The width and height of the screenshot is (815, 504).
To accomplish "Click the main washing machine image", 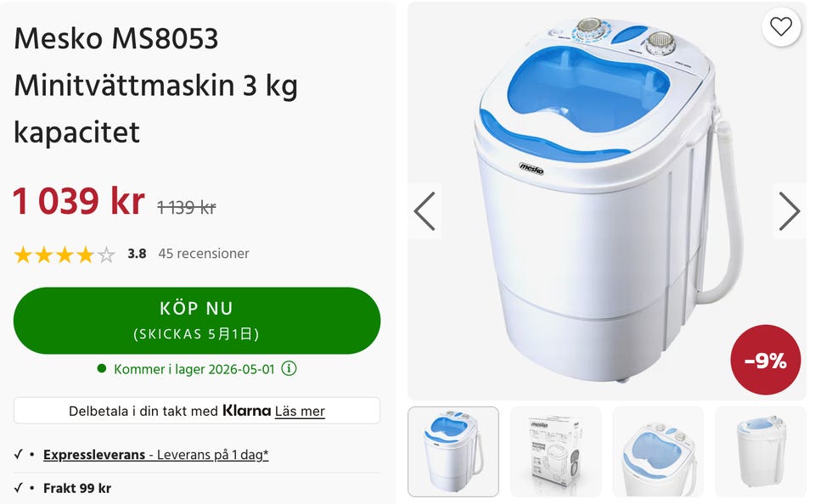I will pos(607,200).
